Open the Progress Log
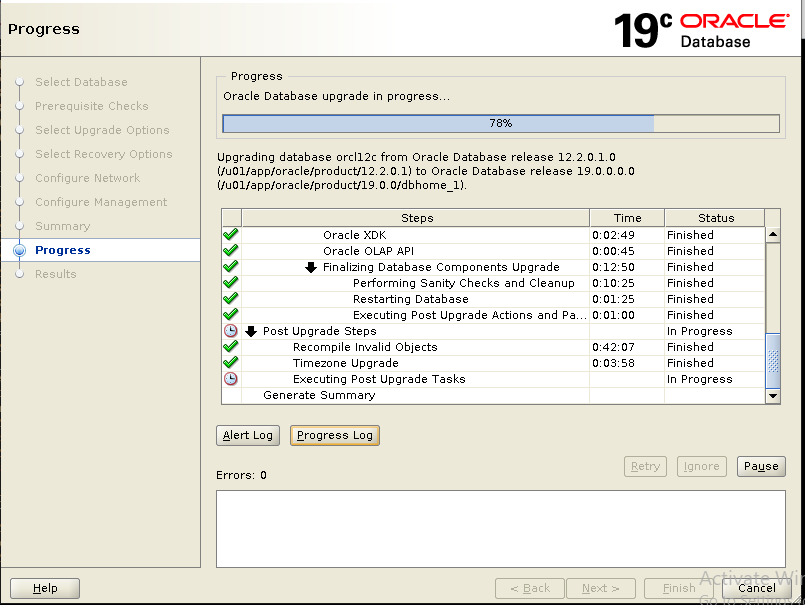The height and width of the screenshot is (605, 805). [x=335, y=436]
